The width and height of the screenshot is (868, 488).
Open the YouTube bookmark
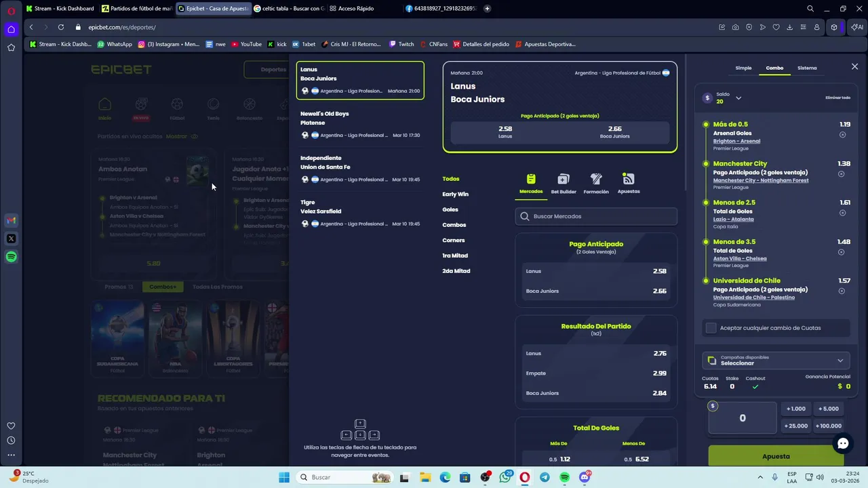pos(246,44)
